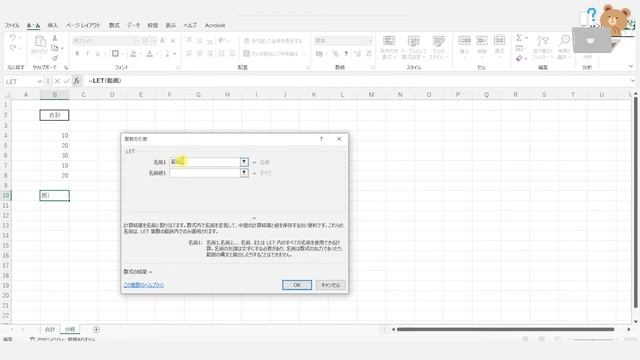Open the font size dropdown

point(154,40)
